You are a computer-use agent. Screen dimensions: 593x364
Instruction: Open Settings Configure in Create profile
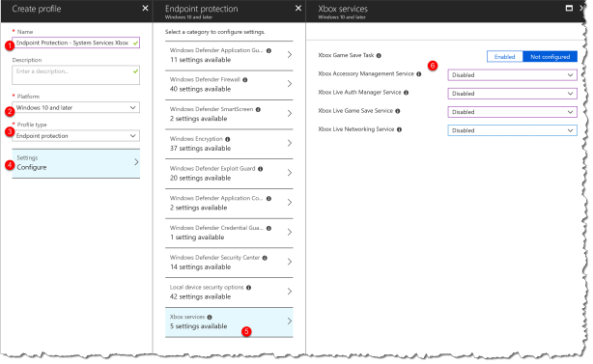click(75, 163)
